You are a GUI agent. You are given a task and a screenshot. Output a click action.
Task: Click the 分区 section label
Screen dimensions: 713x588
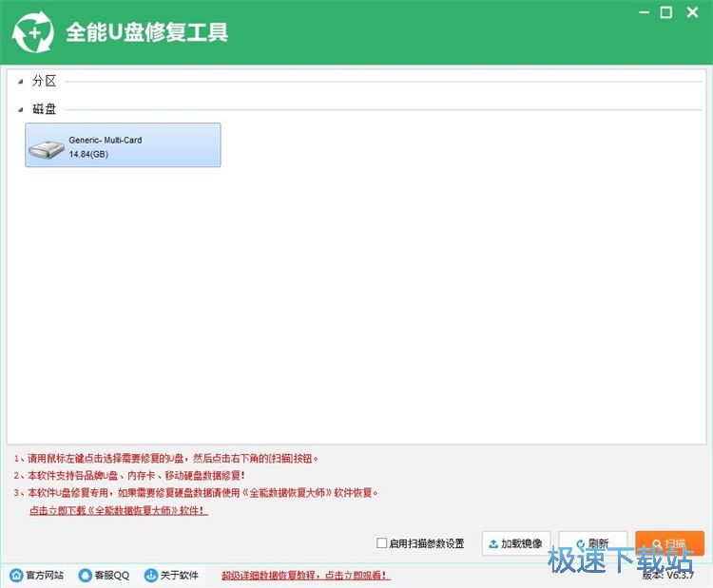pos(44,82)
